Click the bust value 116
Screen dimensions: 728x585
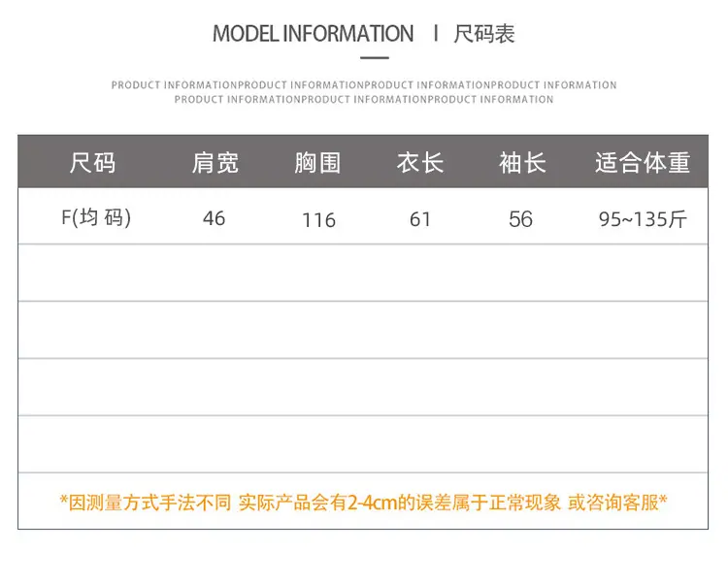(318, 220)
